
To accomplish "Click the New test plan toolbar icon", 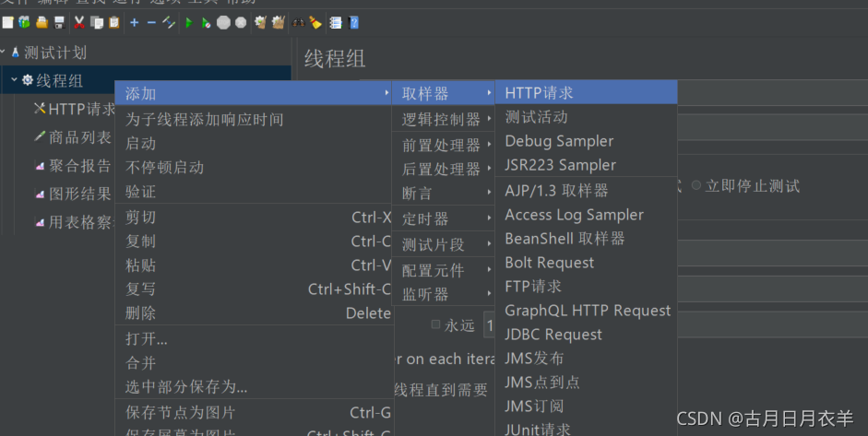I will pyautogui.click(x=7, y=23).
